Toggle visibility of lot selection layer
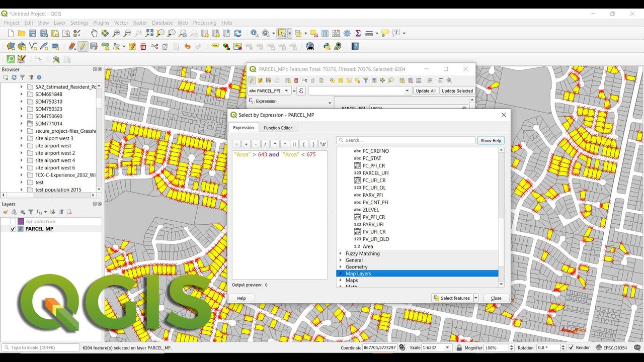 [13, 221]
